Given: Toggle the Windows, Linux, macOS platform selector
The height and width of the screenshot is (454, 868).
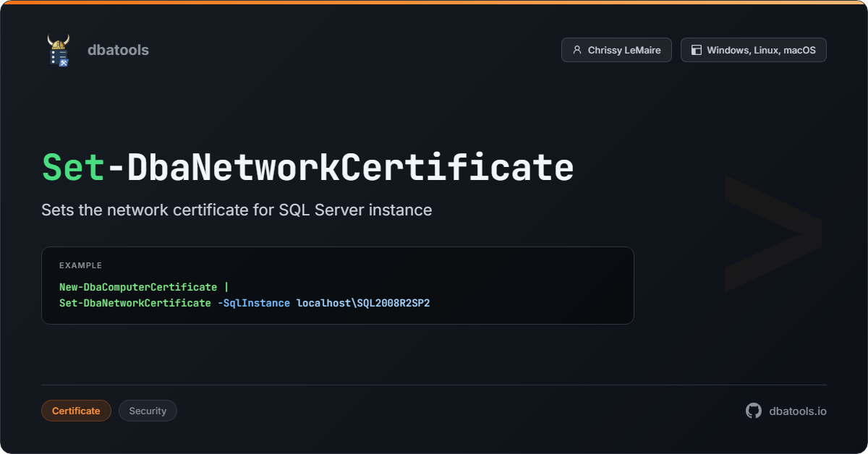Looking at the screenshot, I should (754, 50).
